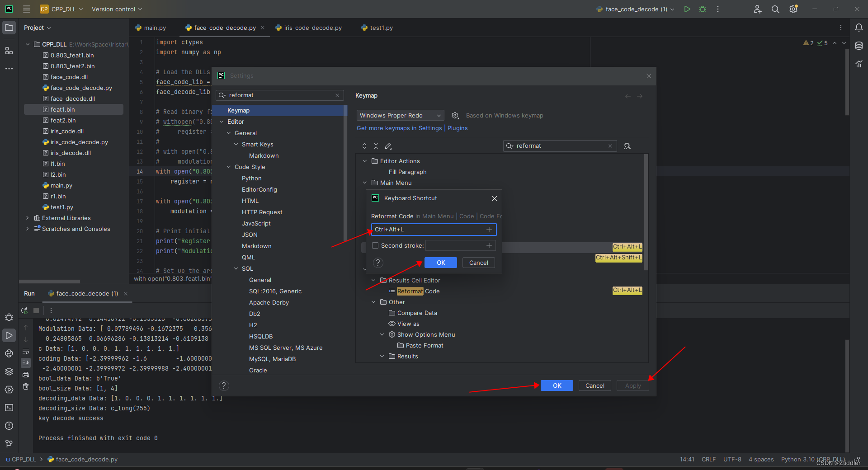Rerun the face_code_decode process

24,310
